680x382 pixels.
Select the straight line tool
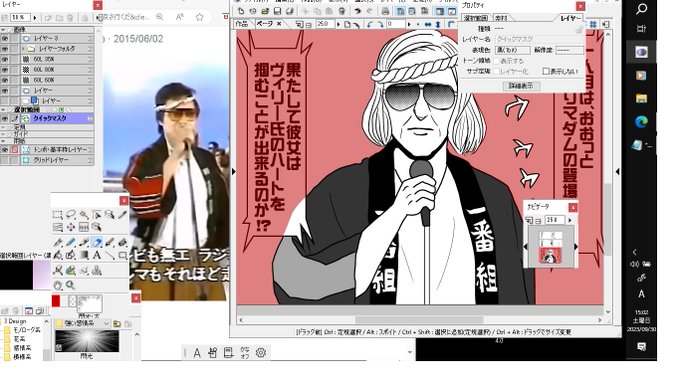point(110,255)
